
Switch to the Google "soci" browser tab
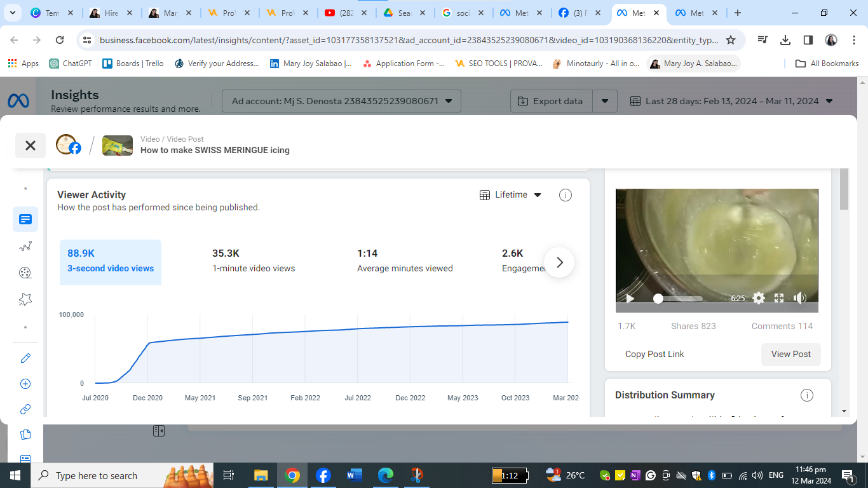(463, 13)
